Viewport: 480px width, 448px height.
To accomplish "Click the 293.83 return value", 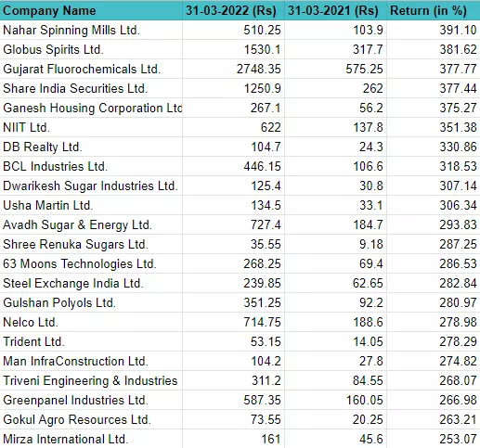I will click(x=458, y=225).
